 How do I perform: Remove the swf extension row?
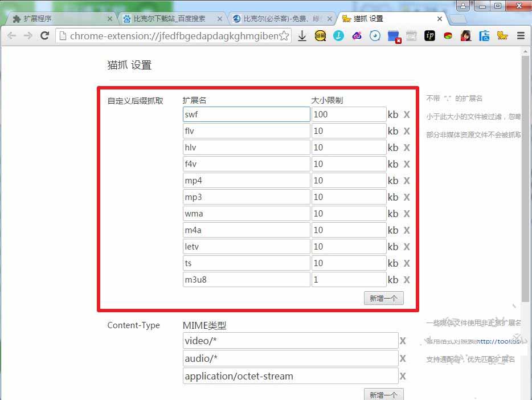coord(407,115)
